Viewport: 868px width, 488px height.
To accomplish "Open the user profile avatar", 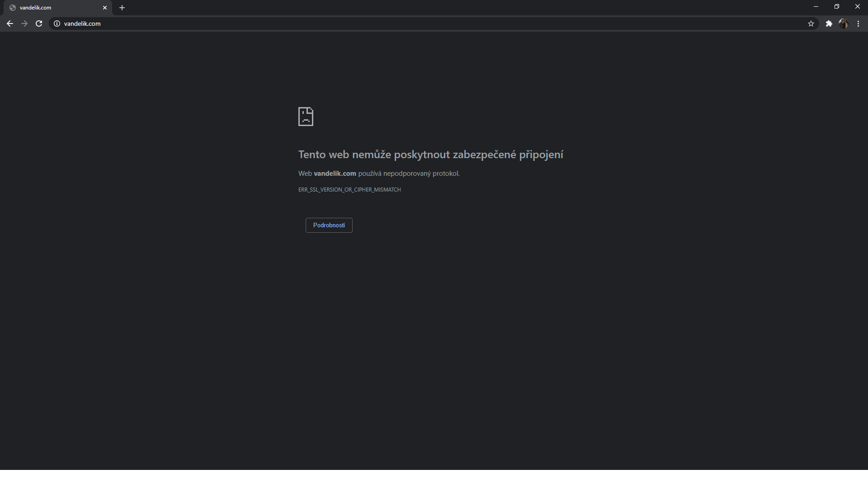I will tap(844, 23).
